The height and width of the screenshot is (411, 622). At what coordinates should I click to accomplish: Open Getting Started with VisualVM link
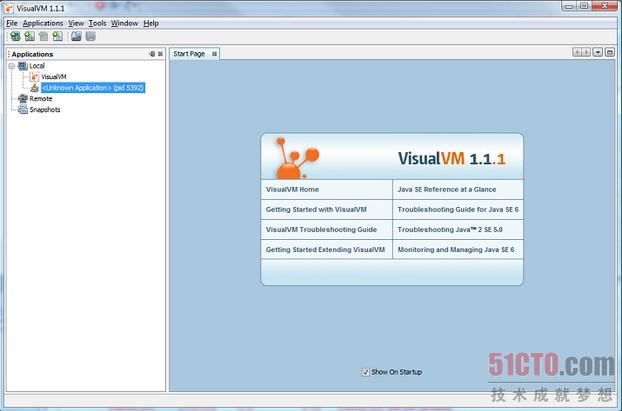coord(316,209)
